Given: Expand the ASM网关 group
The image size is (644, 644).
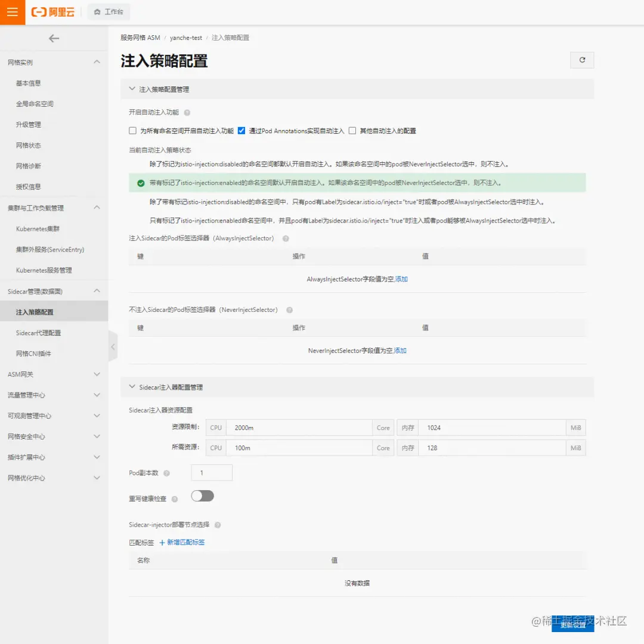Looking at the screenshot, I should coord(97,374).
